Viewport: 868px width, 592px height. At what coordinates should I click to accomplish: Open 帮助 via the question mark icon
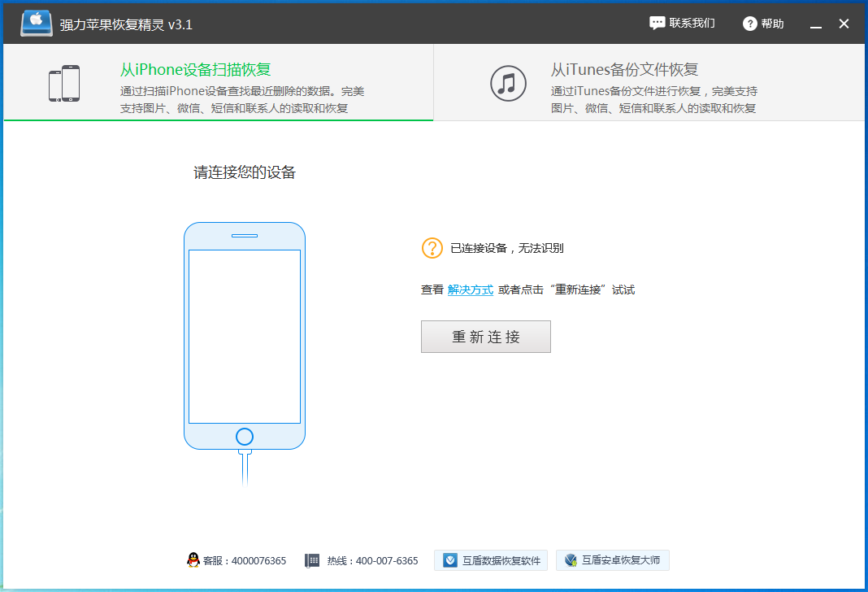coord(749,24)
